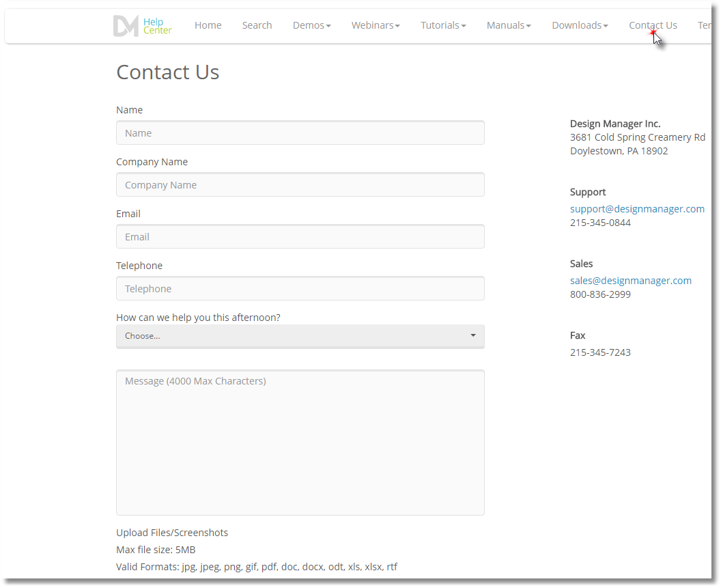Click into the Name input field
The width and height of the screenshot is (721, 588).
(x=300, y=133)
